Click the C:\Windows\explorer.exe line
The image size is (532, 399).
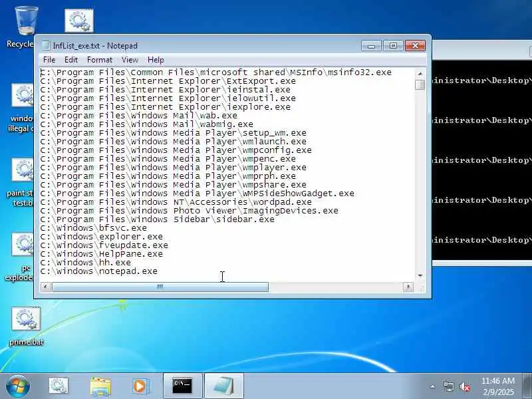[x=102, y=237]
